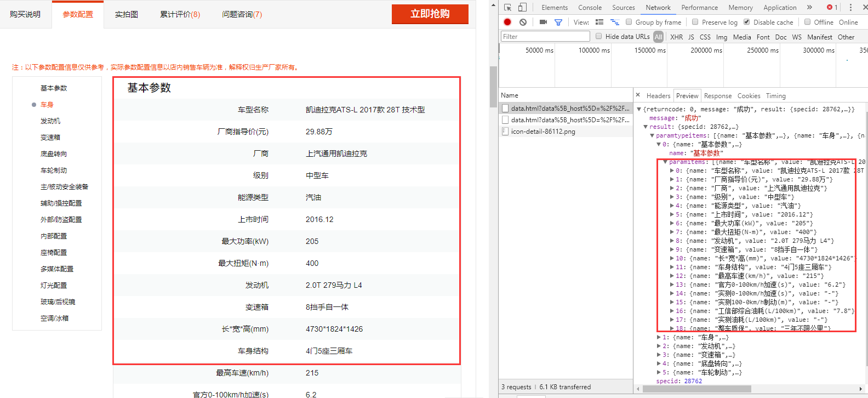Jump to 空调/冰箱 section in the sidebar

54,318
